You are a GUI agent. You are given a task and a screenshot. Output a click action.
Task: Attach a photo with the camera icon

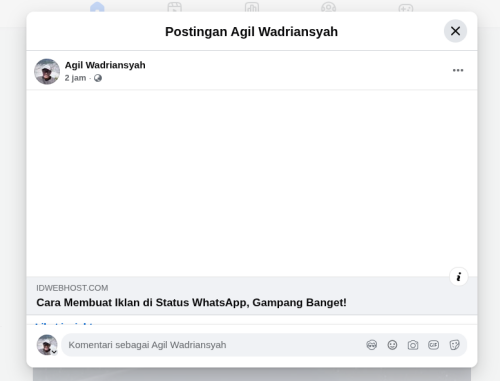pyautogui.click(x=413, y=345)
